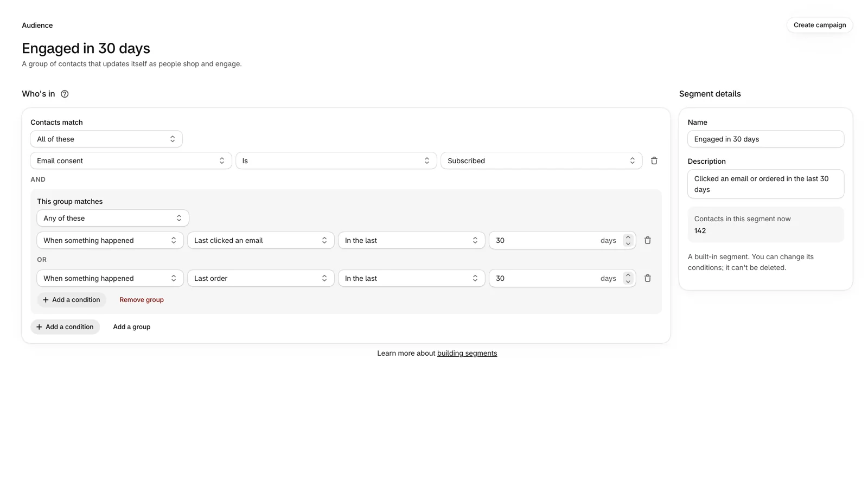Delete the Email consent condition
Image resolution: width=868 pixels, height=488 pixels.
click(x=654, y=160)
